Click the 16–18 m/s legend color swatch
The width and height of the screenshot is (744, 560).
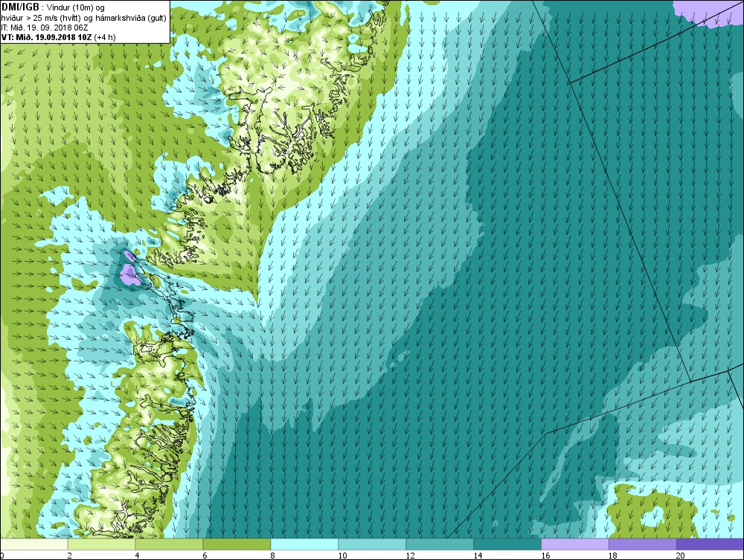click(x=575, y=544)
